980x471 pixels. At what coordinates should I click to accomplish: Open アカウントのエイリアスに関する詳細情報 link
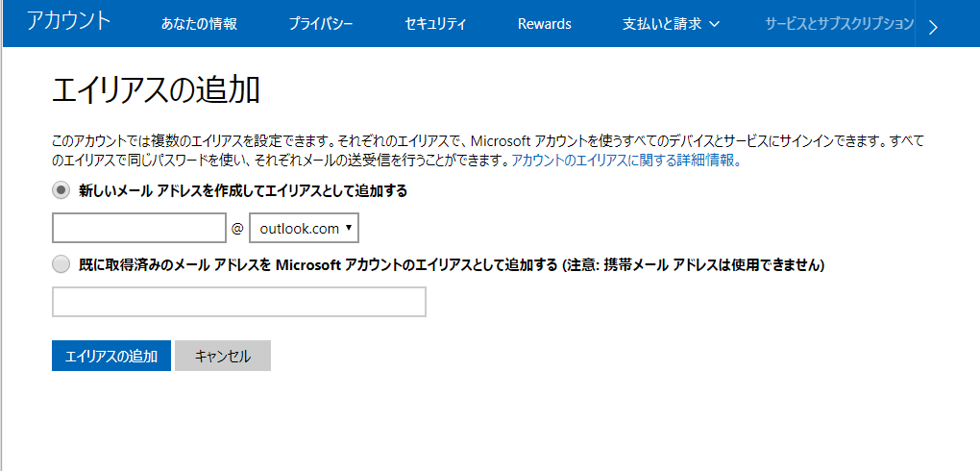626,161
